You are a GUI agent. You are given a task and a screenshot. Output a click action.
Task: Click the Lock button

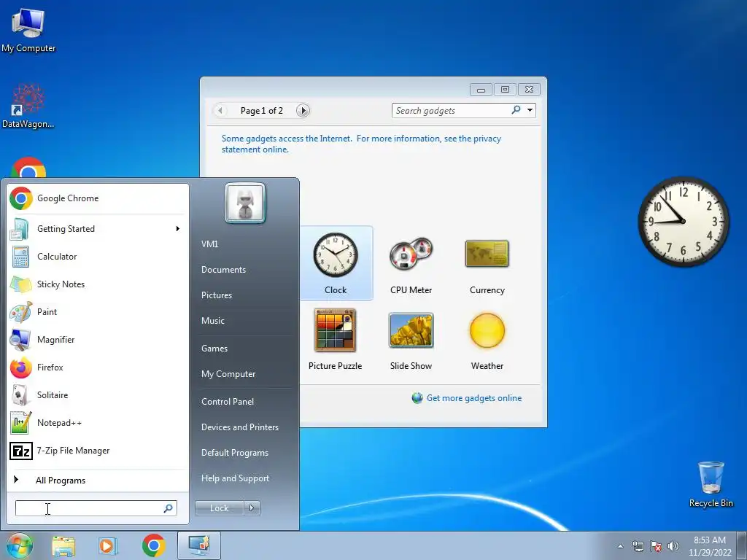(220, 508)
